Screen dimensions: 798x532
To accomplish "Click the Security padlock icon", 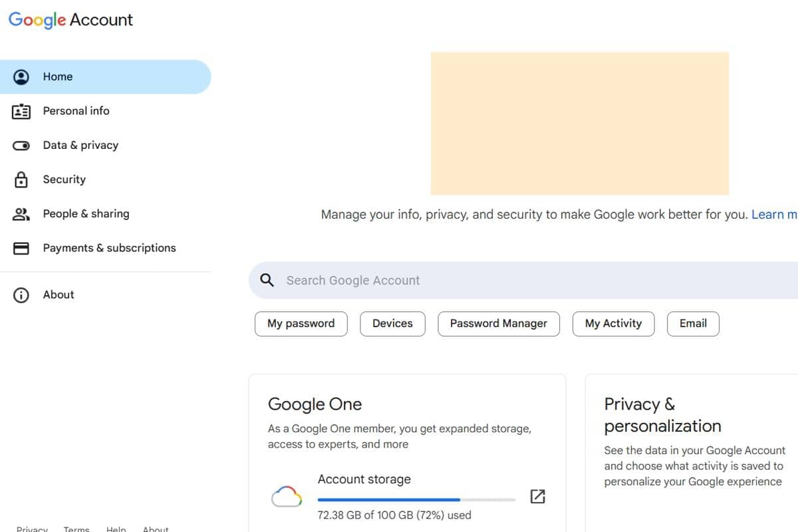I will coord(21,180).
